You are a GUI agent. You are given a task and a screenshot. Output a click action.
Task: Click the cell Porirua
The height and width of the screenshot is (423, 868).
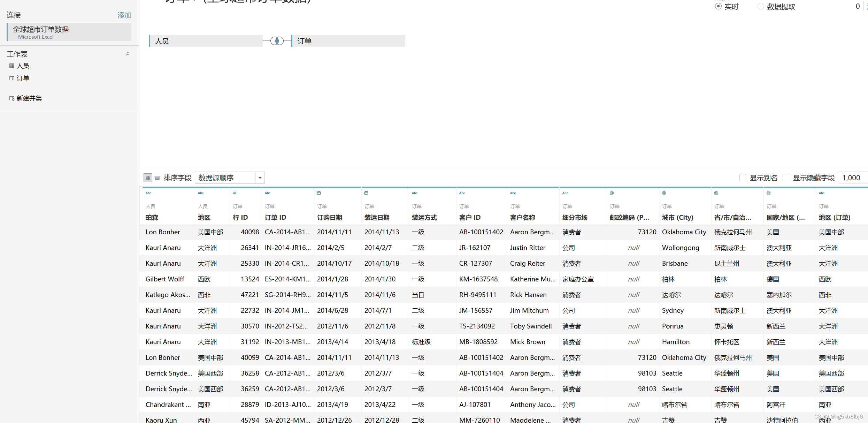[x=673, y=326]
